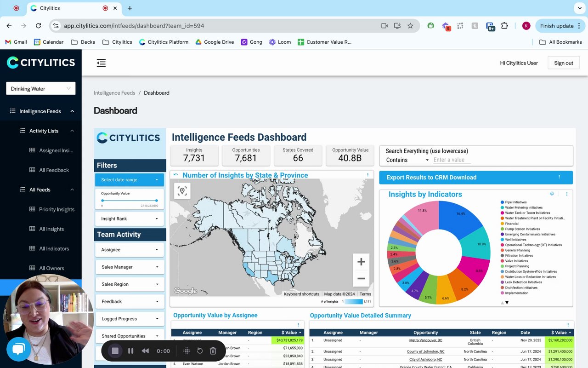Open the Gmail bookmark

pos(16,42)
